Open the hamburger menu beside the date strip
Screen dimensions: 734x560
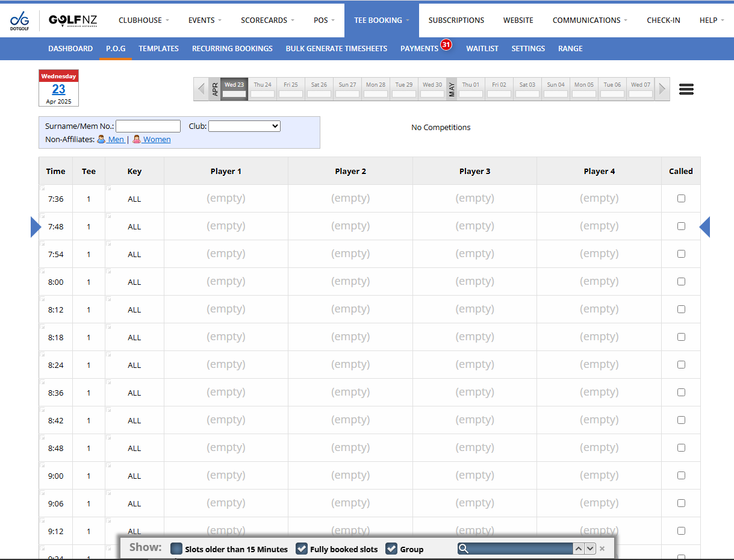click(686, 89)
